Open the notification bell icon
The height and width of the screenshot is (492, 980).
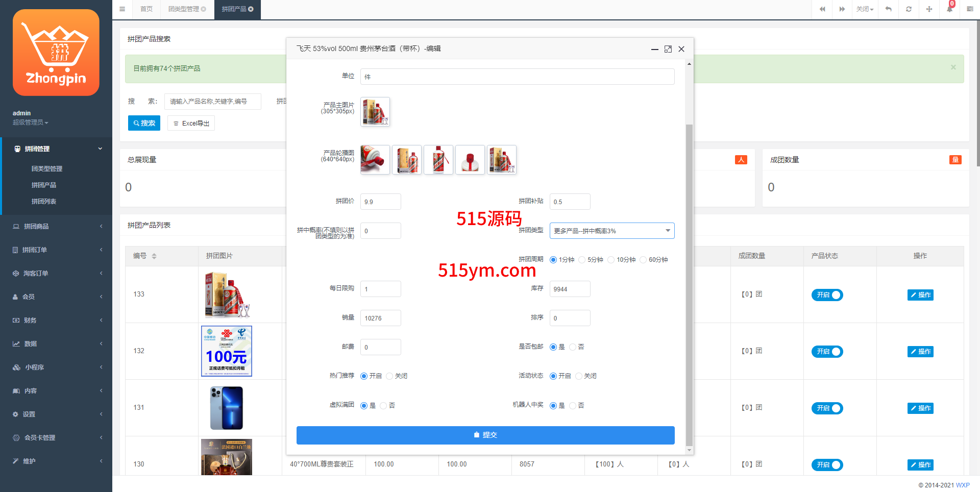(x=949, y=9)
